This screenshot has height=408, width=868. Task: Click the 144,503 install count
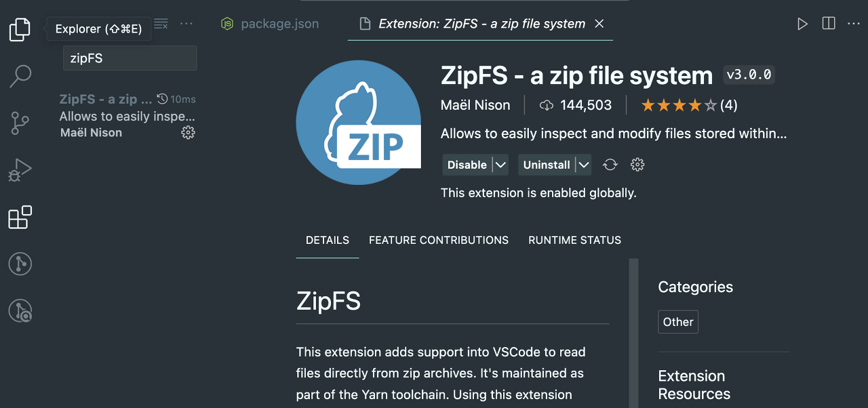576,105
